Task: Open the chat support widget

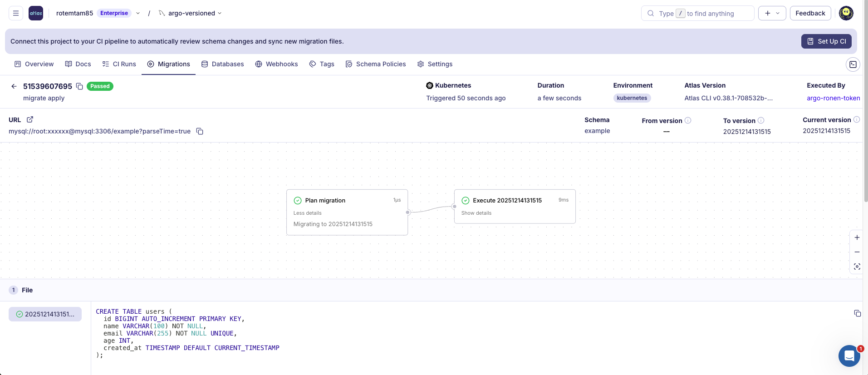Action: click(x=849, y=356)
